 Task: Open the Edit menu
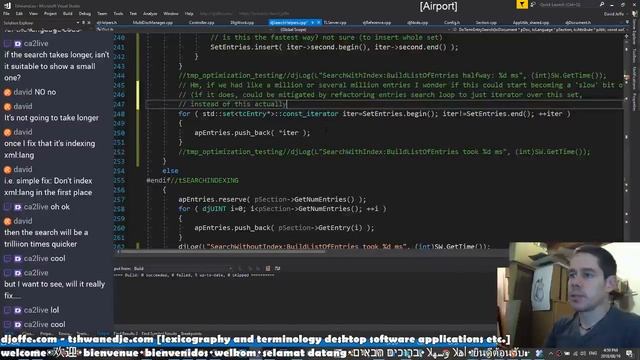(19, 13)
